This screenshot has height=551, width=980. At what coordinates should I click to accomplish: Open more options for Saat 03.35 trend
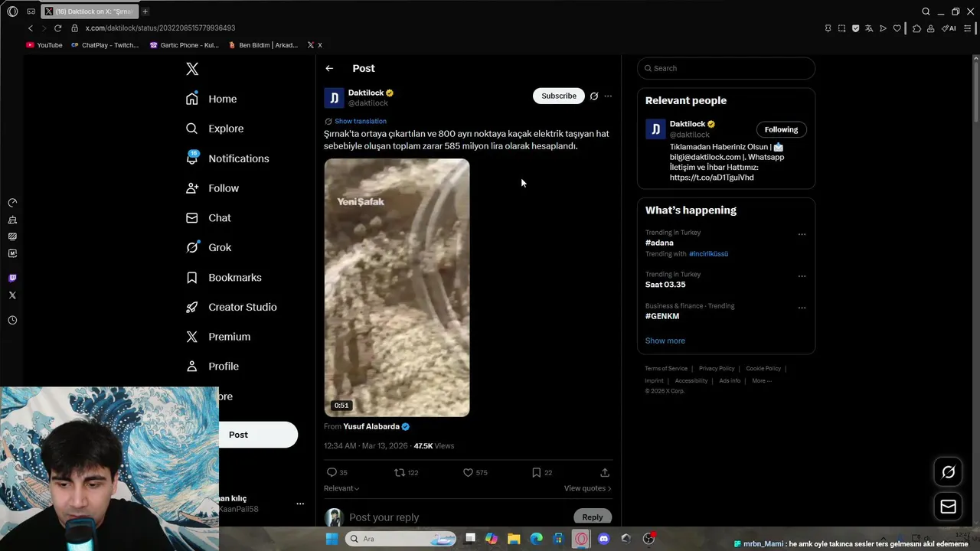pos(802,275)
